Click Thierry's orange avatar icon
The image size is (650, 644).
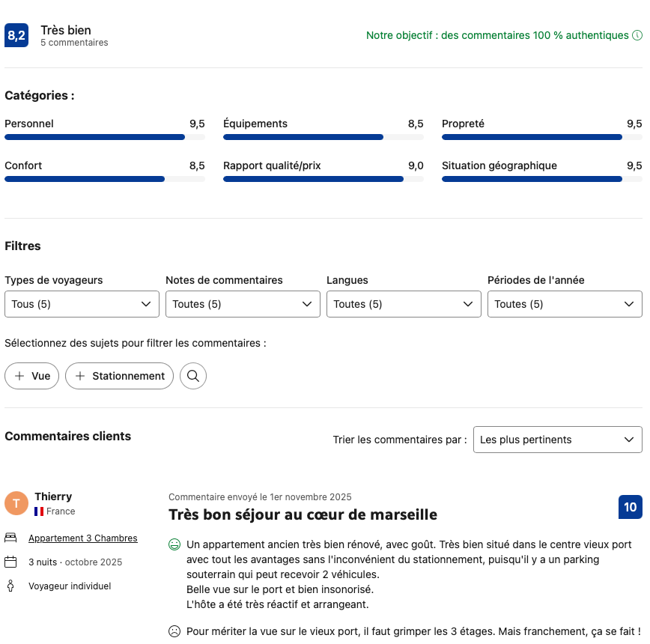(16, 503)
